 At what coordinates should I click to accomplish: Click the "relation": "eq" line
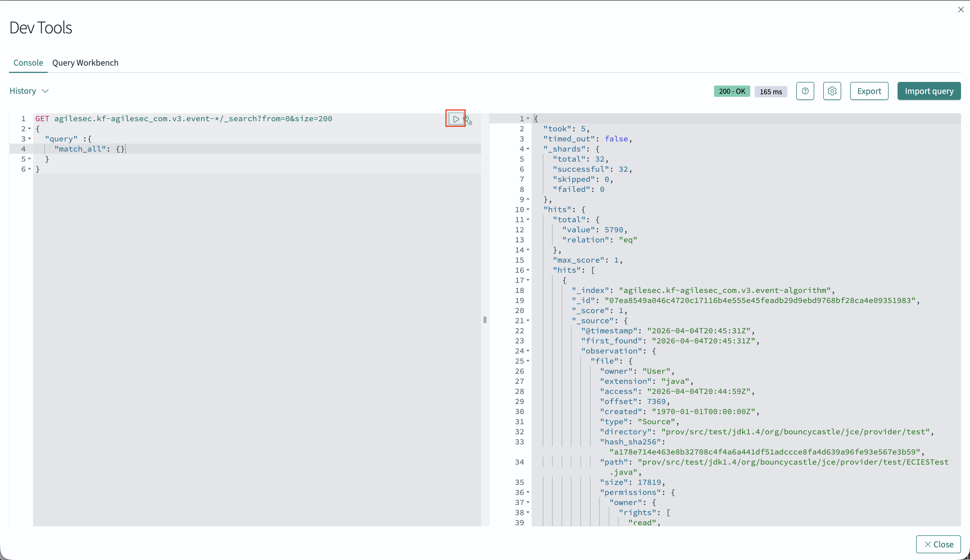[x=600, y=240]
